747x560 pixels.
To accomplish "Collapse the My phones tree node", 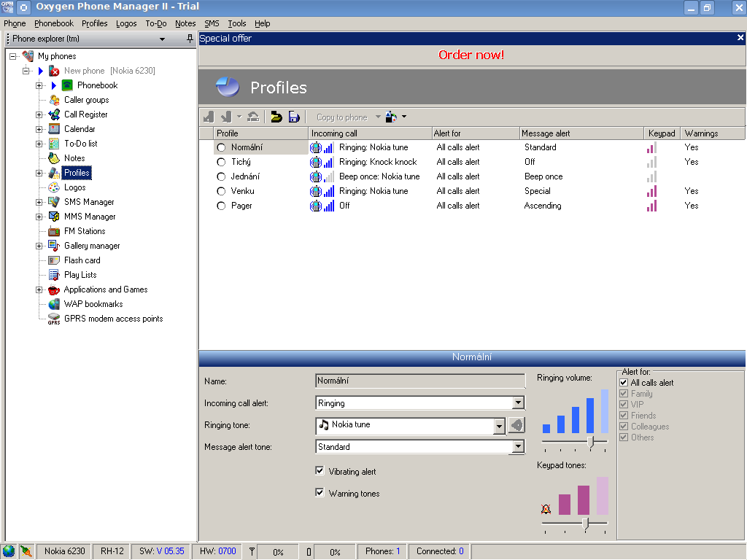I will (x=13, y=56).
